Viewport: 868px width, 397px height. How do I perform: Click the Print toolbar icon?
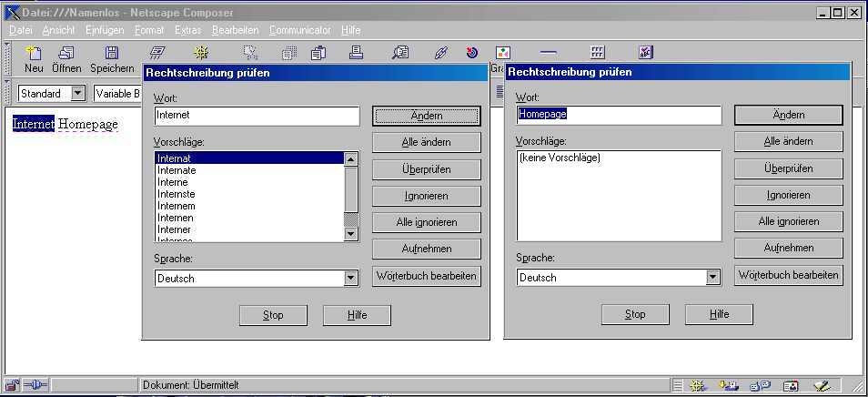point(356,53)
